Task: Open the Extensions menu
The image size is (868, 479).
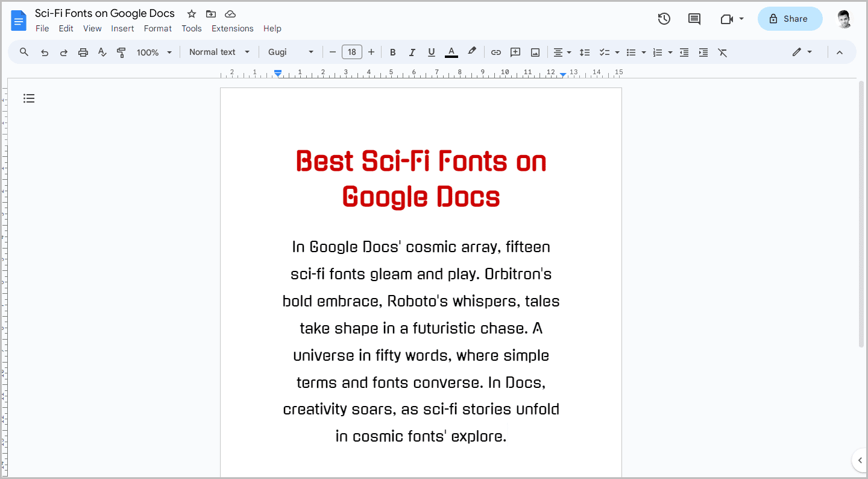Action: [232, 28]
